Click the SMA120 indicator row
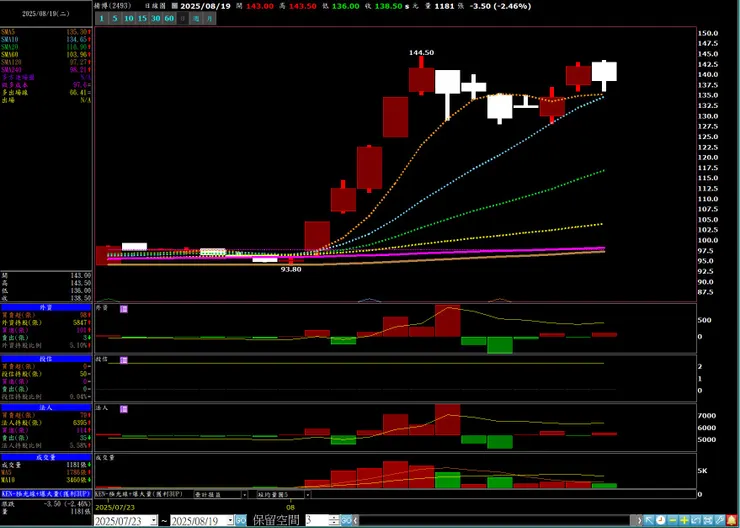 click(46, 62)
